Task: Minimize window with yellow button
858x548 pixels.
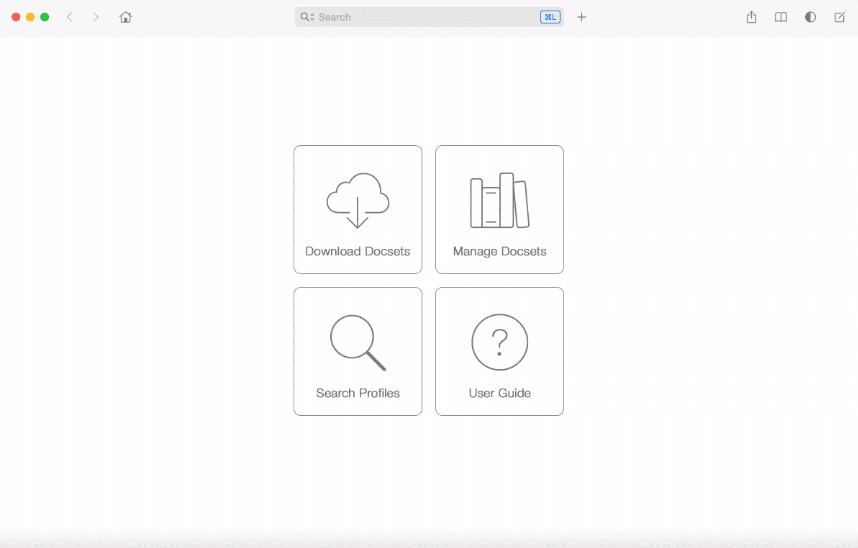Action: [30, 17]
